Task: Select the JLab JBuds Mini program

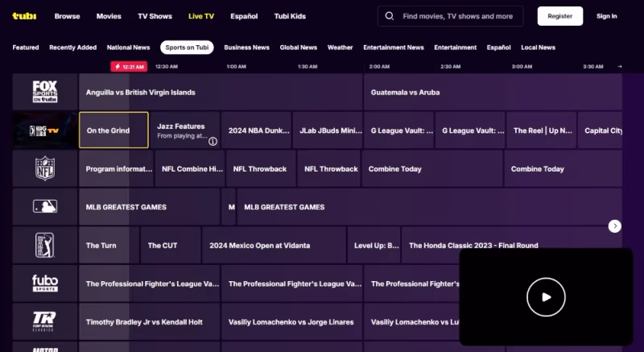Action: click(x=328, y=130)
